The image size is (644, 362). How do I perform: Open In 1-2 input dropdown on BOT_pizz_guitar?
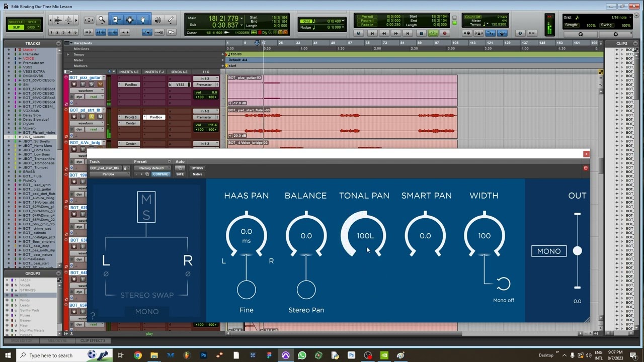coord(206,78)
